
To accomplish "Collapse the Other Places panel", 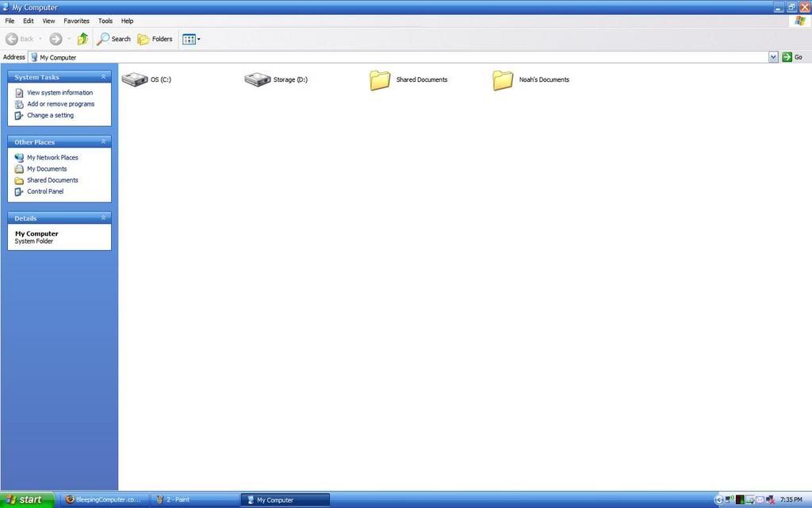I will click(104, 141).
